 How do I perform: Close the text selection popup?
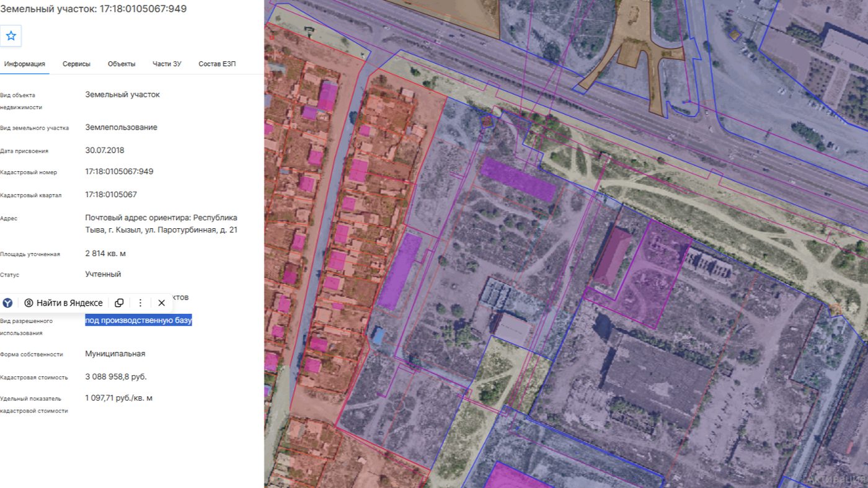161,303
